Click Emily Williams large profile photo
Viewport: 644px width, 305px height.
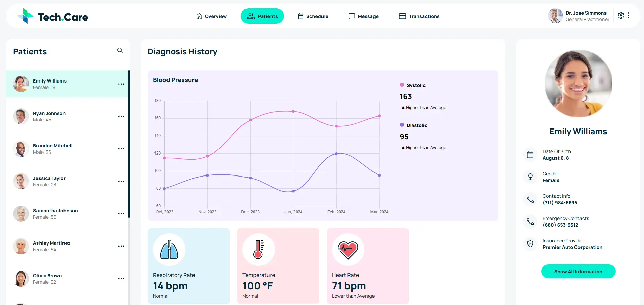[578, 84]
